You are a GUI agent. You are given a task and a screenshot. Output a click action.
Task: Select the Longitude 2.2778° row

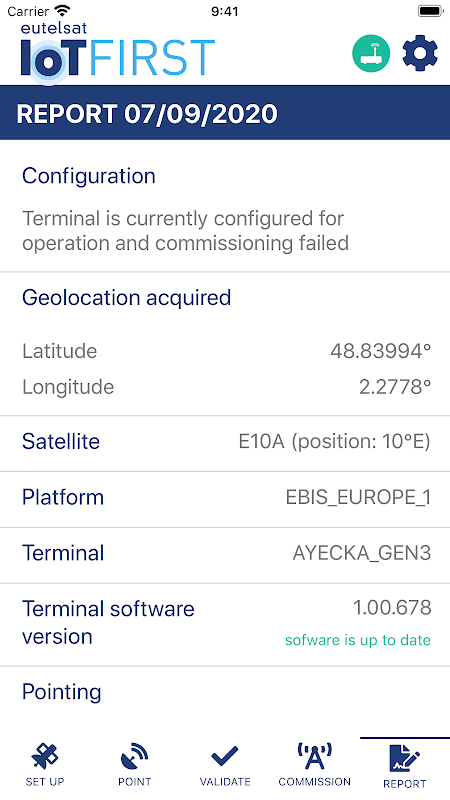[x=225, y=387]
